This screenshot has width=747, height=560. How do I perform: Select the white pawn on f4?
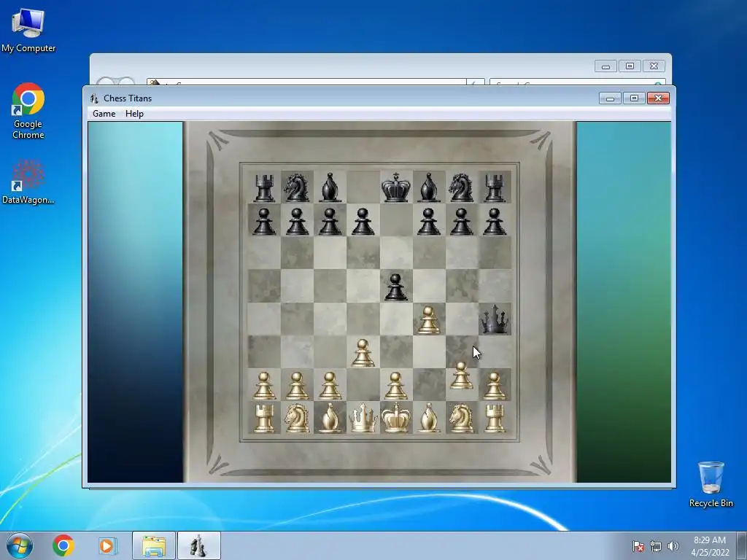[x=428, y=319]
